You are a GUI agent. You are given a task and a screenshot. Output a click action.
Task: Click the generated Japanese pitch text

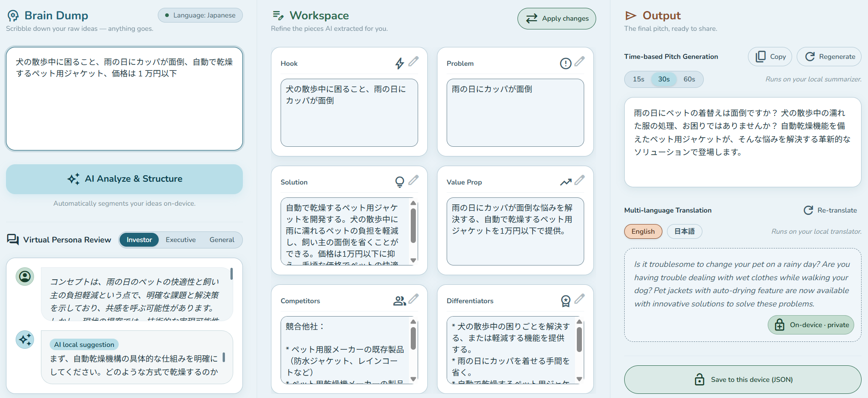(x=742, y=133)
